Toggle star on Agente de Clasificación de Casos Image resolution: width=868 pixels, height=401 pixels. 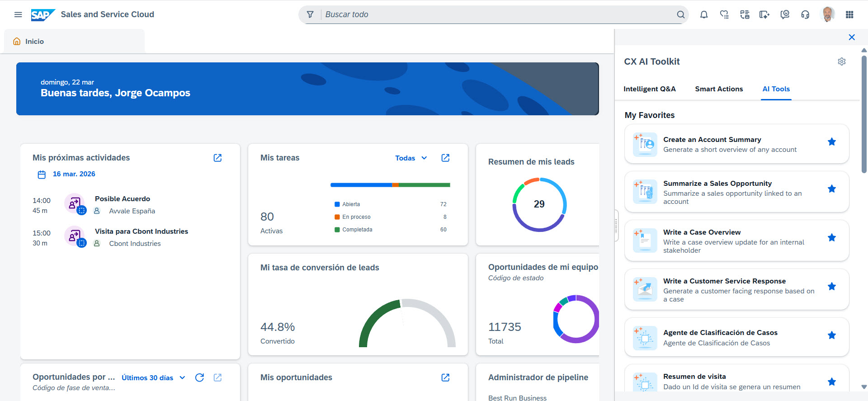click(831, 335)
